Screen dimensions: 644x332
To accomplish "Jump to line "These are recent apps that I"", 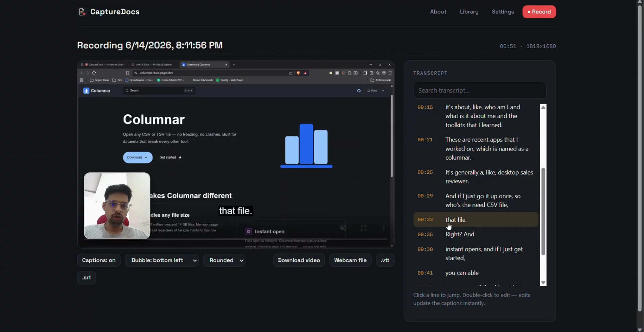I will point(476,148).
